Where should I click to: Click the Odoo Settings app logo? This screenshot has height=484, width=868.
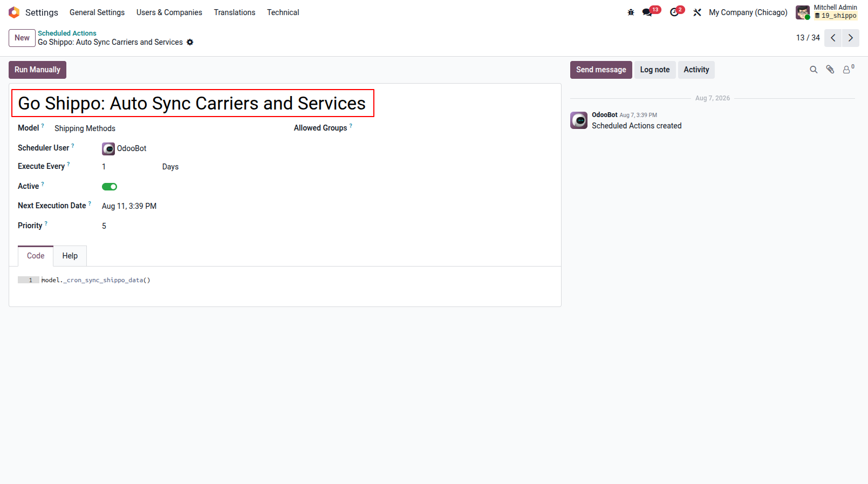click(14, 12)
